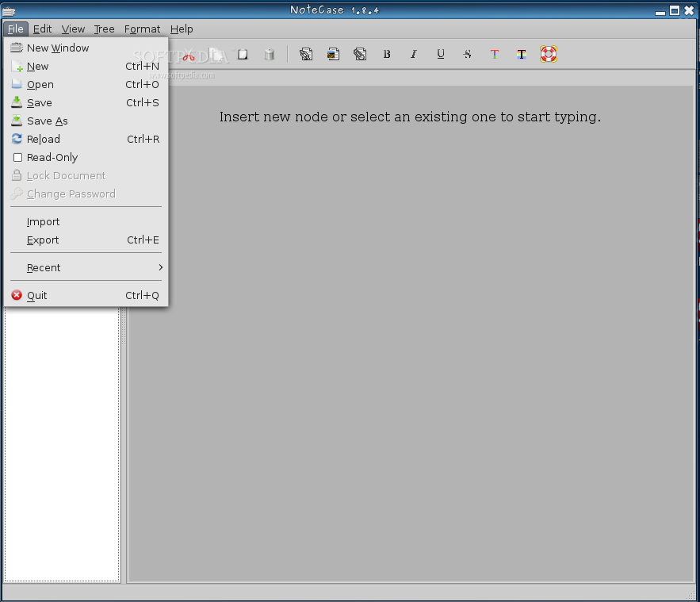Click the Insert Picture toolbar icon

coord(333,55)
